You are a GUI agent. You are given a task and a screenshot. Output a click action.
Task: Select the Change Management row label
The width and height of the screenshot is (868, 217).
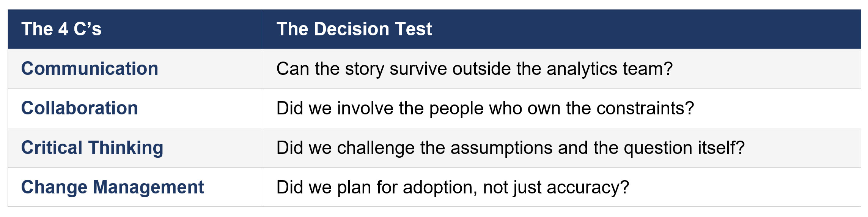(x=112, y=187)
